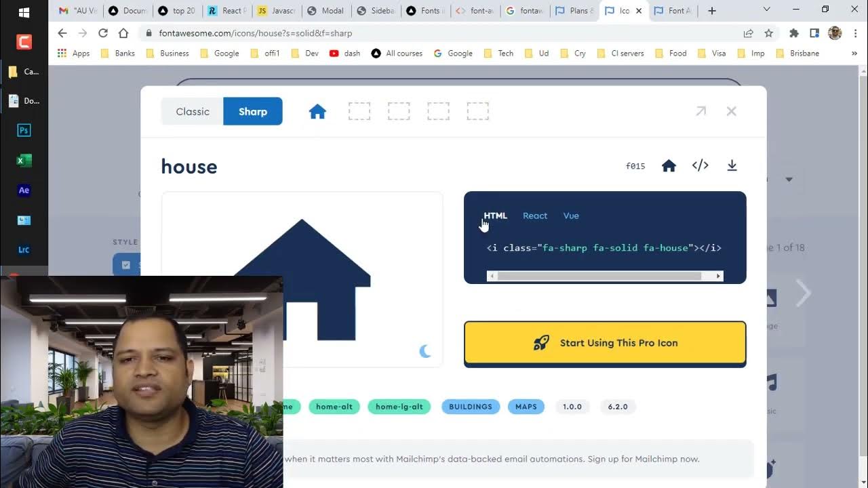Click the MAPS category tag
This screenshot has height=488, width=868.
tap(526, 407)
